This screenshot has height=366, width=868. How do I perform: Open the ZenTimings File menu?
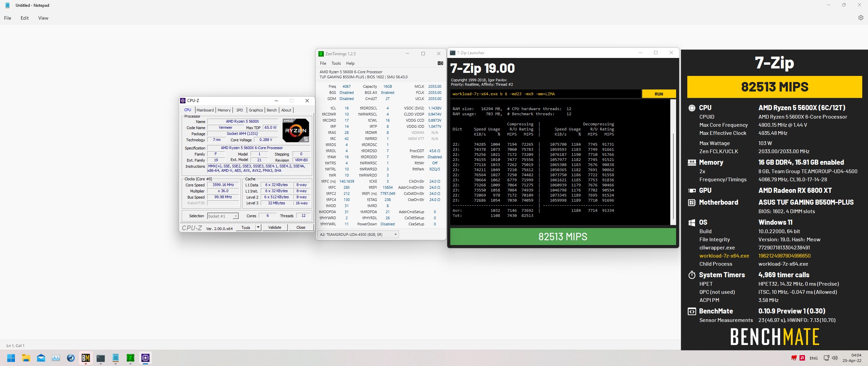coord(323,63)
